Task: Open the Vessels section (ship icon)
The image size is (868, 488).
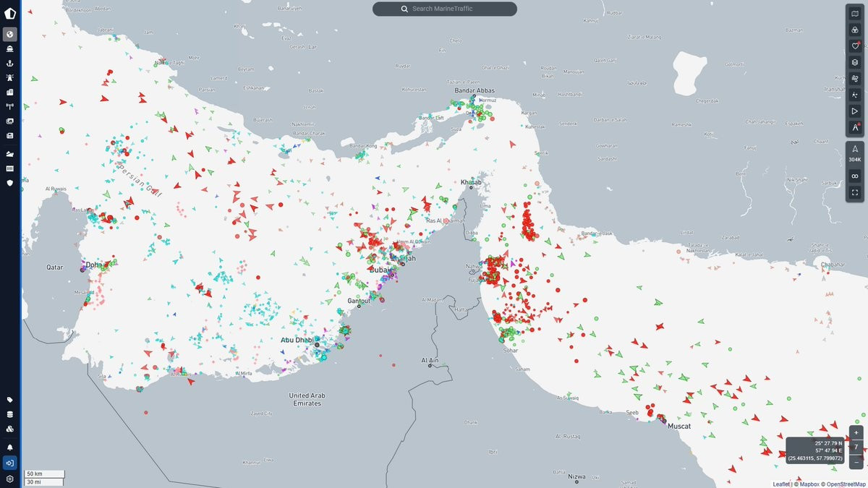Action: [x=10, y=49]
